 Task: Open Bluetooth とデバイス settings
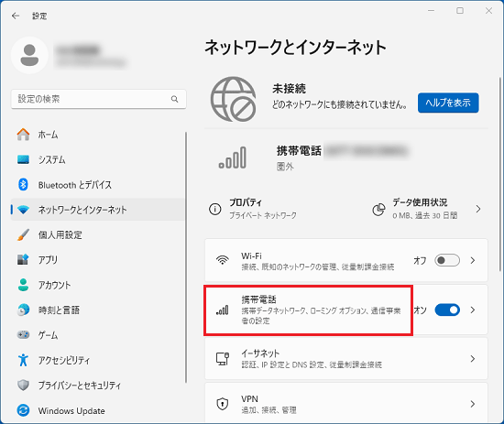click(x=98, y=184)
